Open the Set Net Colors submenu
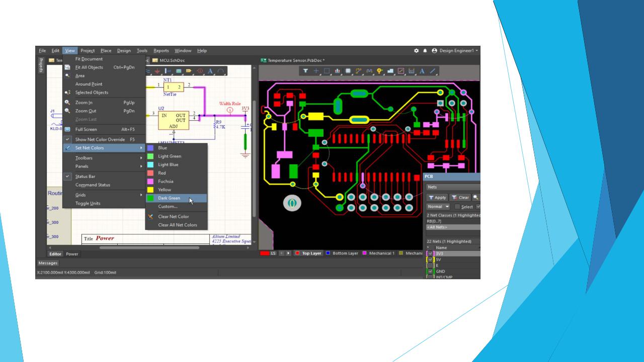This screenshot has width=644, height=362. click(x=104, y=148)
